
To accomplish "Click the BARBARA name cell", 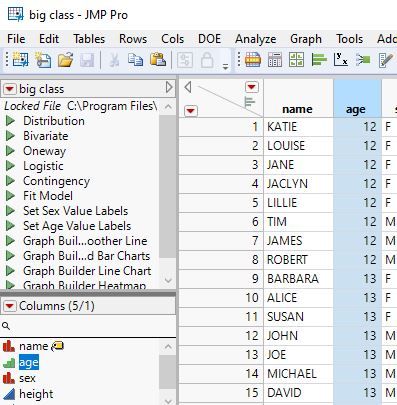I will click(x=298, y=279).
